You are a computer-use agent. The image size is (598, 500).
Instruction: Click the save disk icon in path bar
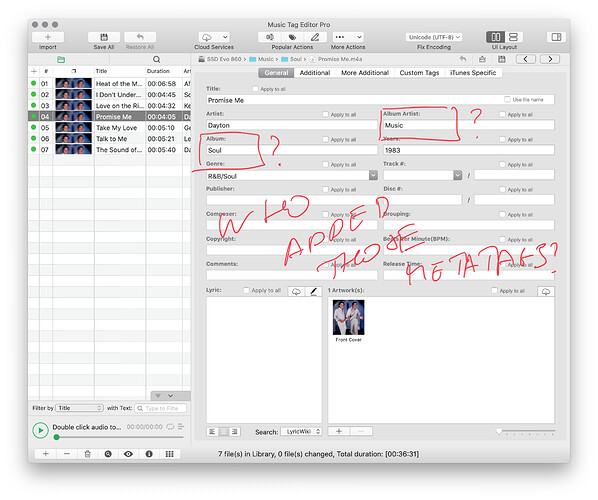pyautogui.click(x=502, y=59)
